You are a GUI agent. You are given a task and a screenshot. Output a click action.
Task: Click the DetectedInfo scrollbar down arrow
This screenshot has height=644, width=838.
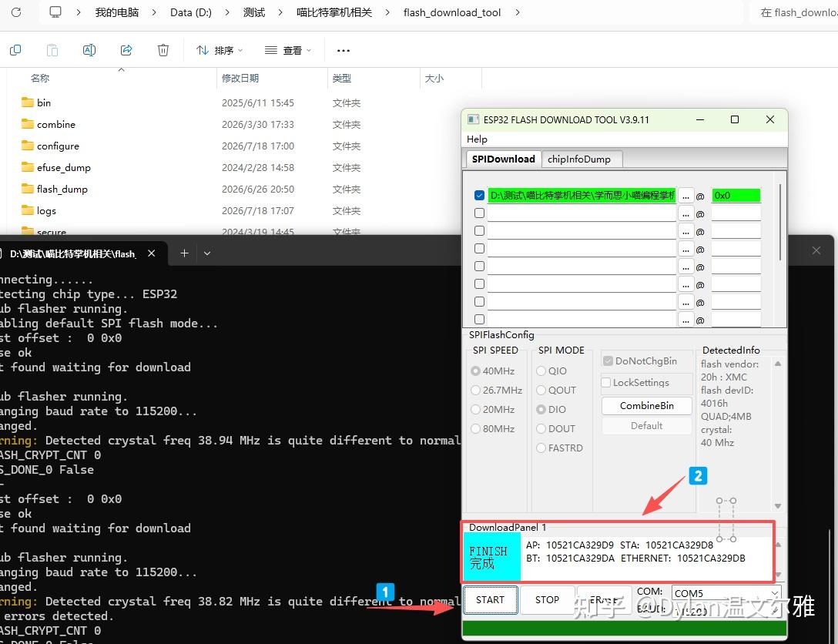[778, 505]
